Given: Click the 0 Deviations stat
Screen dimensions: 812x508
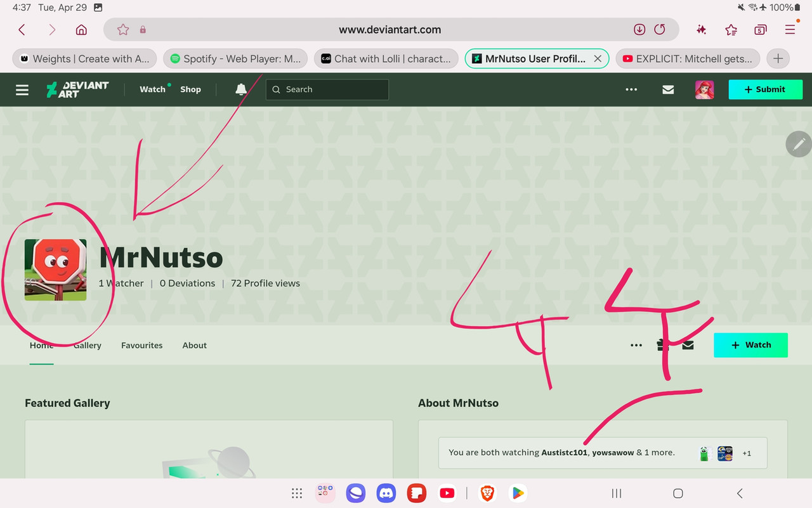Looking at the screenshot, I should (187, 283).
